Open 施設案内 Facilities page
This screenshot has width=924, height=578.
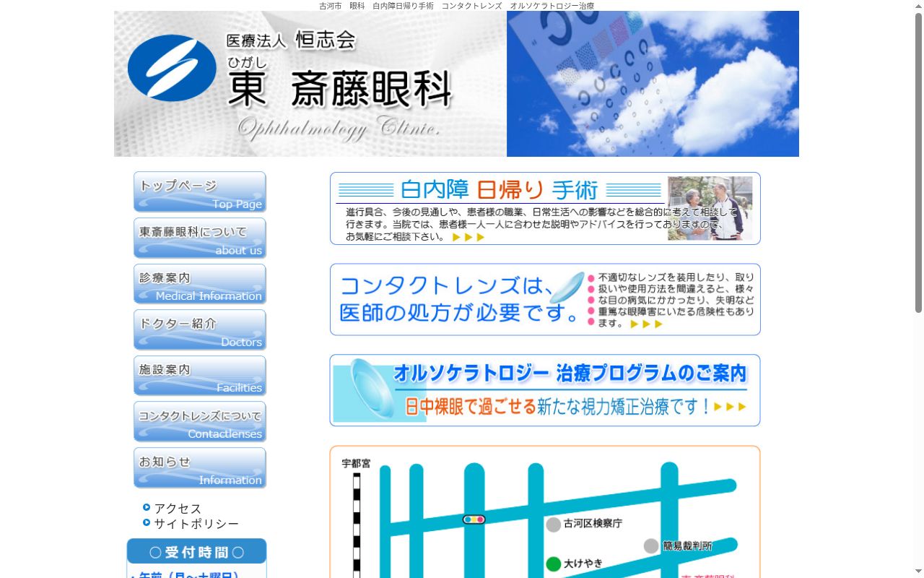click(x=200, y=376)
